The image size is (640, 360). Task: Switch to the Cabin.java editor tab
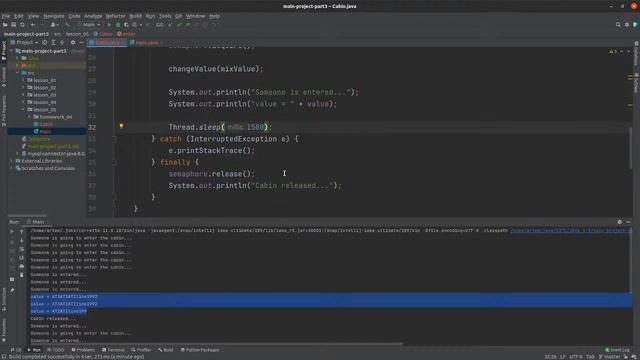(x=107, y=42)
